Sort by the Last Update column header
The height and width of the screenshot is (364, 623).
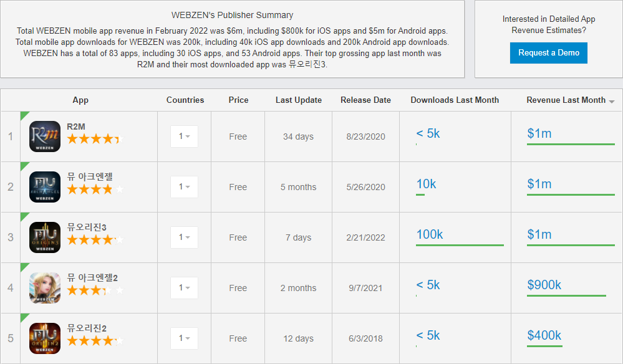coord(299,100)
